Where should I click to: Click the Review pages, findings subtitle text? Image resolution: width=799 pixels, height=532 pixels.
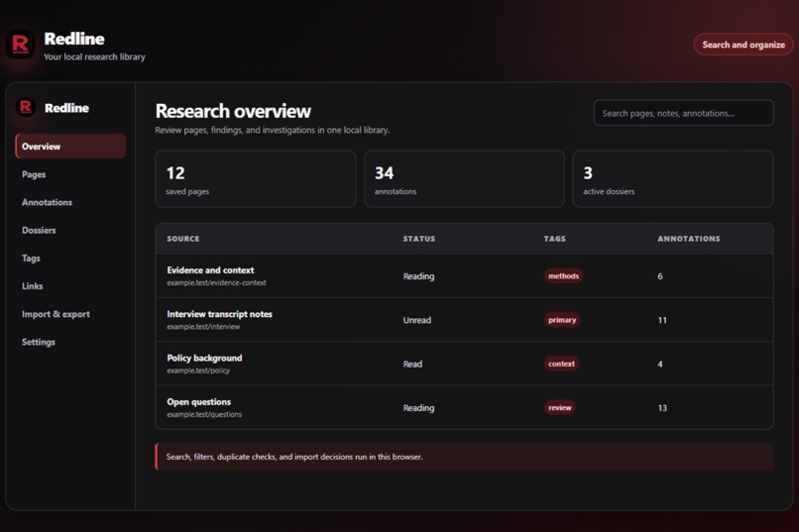tap(272, 130)
